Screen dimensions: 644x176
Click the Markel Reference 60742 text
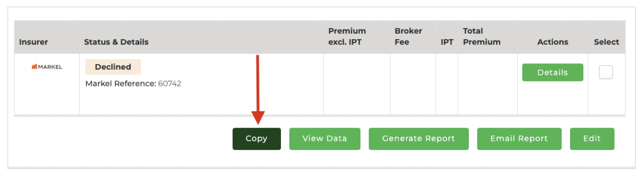(133, 84)
